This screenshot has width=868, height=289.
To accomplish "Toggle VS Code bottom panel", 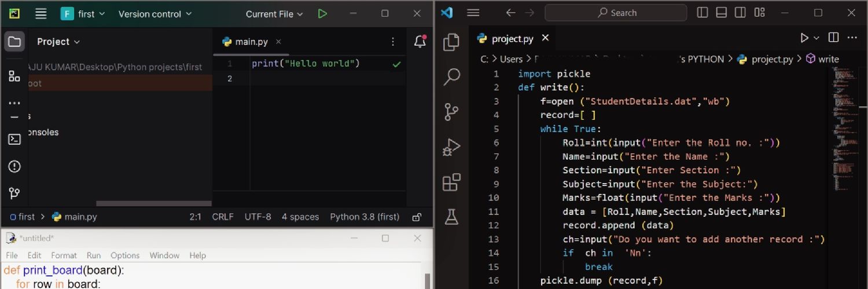I will click(722, 13).
